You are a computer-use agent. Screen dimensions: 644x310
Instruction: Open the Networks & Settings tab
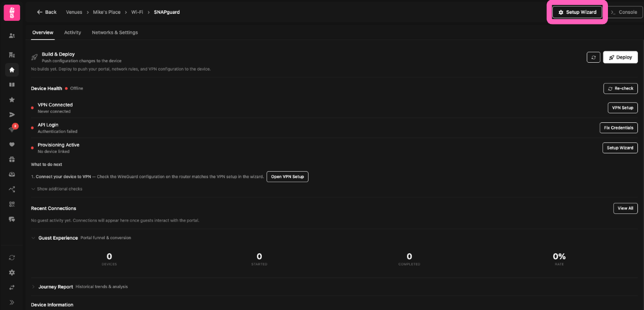tap(115, 33)
